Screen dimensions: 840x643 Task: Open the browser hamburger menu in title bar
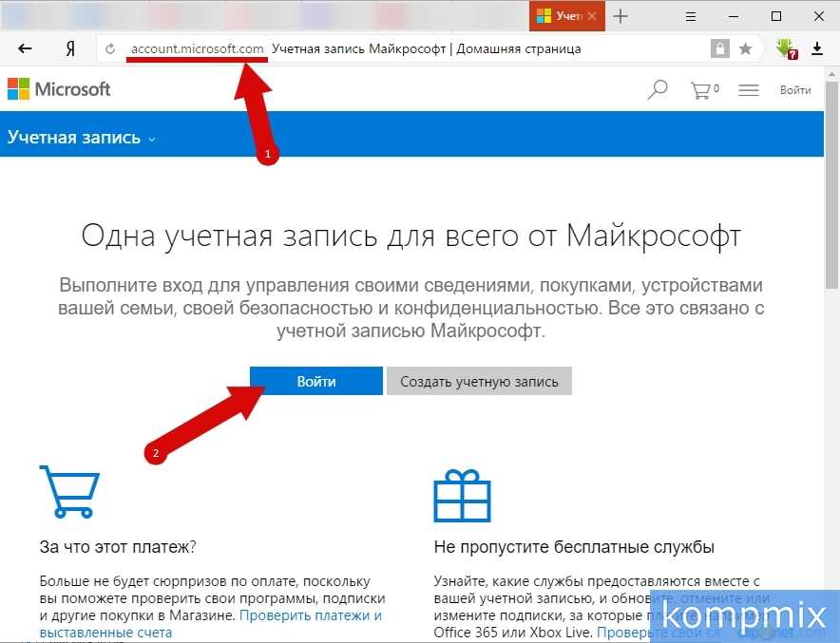691,16
